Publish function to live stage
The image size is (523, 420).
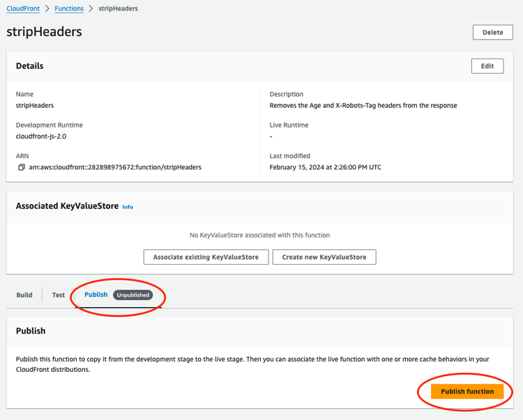[x=467, y=391]
